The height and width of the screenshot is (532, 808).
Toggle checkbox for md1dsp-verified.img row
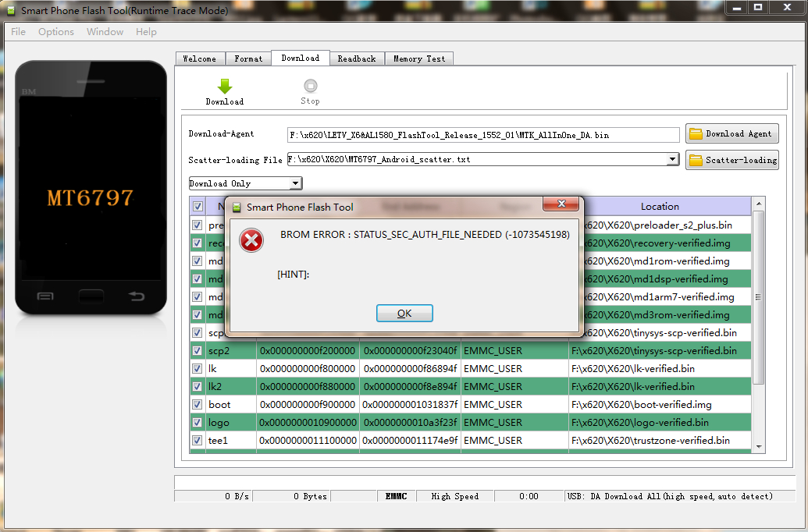pos(197,278)
